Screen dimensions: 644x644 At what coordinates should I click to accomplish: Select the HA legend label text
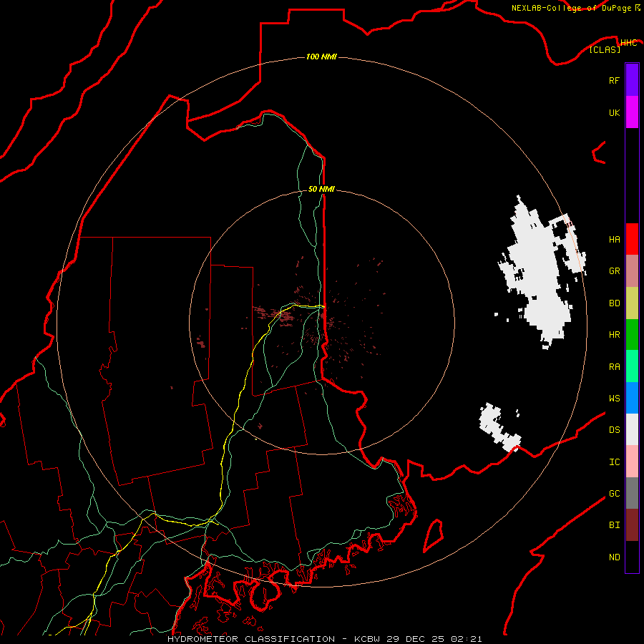click(614, 240)
